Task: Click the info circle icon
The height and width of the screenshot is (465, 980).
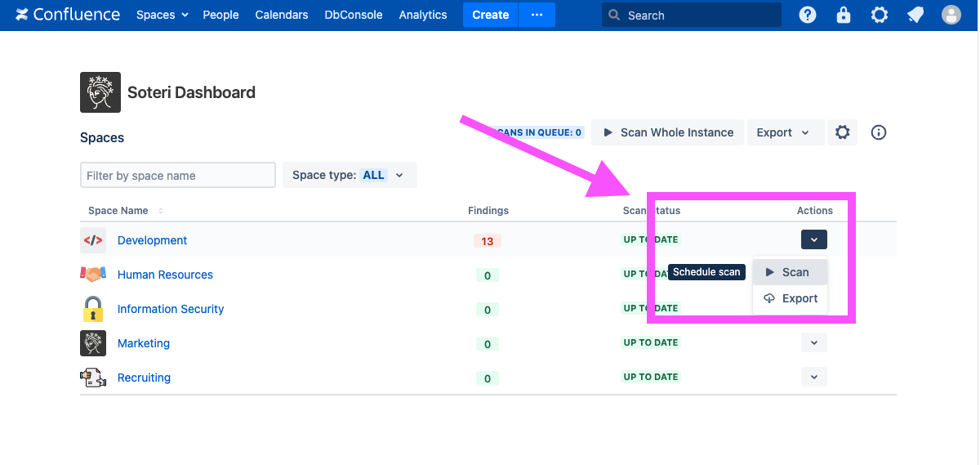Action: coord(879,132)
